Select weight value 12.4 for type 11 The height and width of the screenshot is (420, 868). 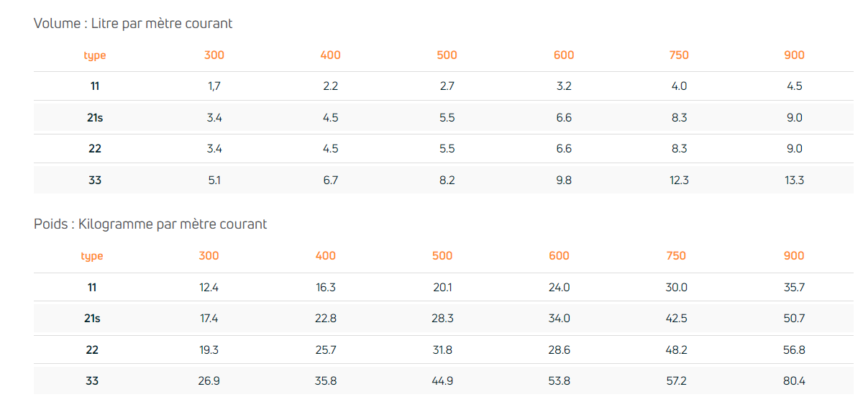point(209,288)
